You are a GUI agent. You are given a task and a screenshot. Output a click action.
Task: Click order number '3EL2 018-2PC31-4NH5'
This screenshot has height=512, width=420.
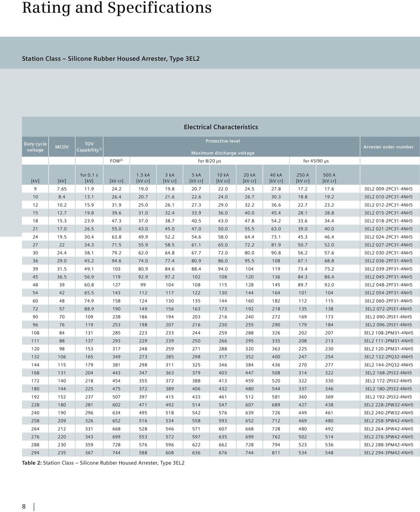click(x=388, y=221)
